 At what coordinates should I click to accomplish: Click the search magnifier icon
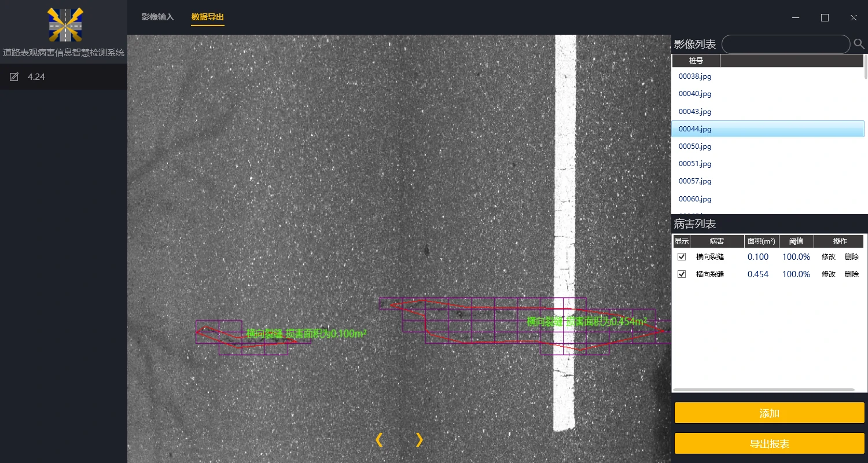point(859,44)
